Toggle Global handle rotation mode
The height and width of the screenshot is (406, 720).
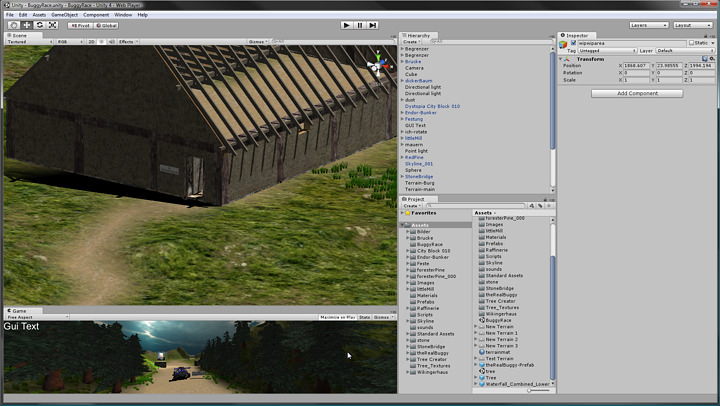tap(106, 26)
